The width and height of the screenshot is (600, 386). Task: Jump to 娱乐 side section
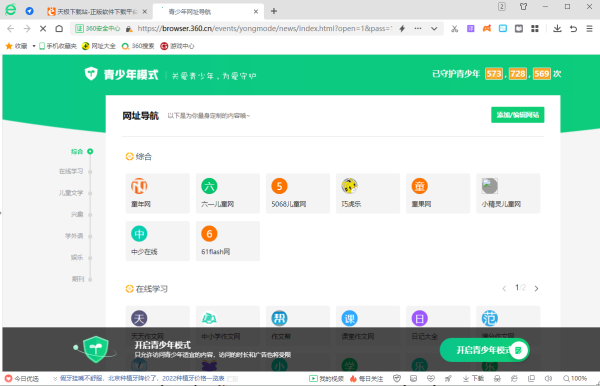pyautogui.click(x=77, y=257)
